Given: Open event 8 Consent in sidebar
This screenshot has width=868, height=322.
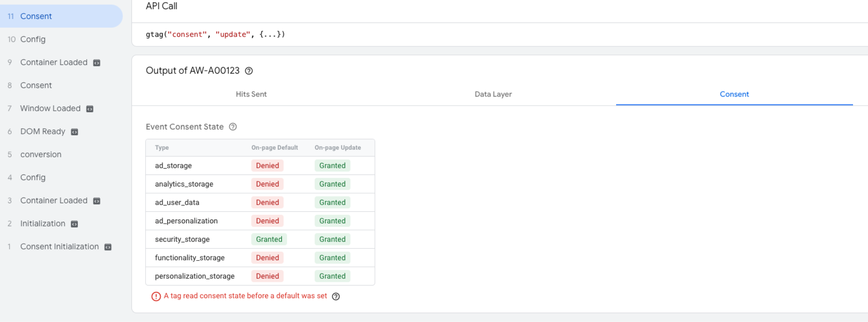Looking at the screenshot, I should click(36, 85).
